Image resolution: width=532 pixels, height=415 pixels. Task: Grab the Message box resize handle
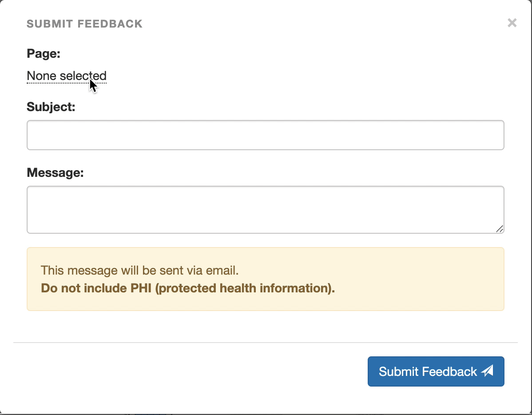tap(500, 229)
